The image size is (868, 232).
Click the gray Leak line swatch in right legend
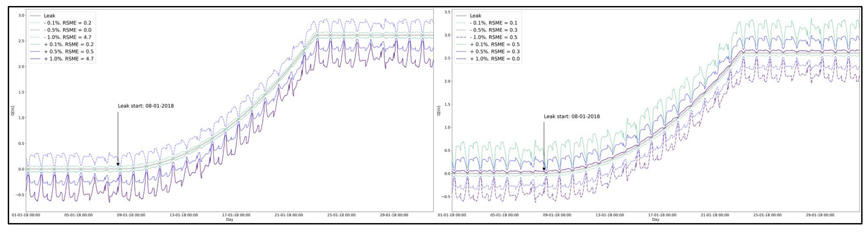click(461, 16)
